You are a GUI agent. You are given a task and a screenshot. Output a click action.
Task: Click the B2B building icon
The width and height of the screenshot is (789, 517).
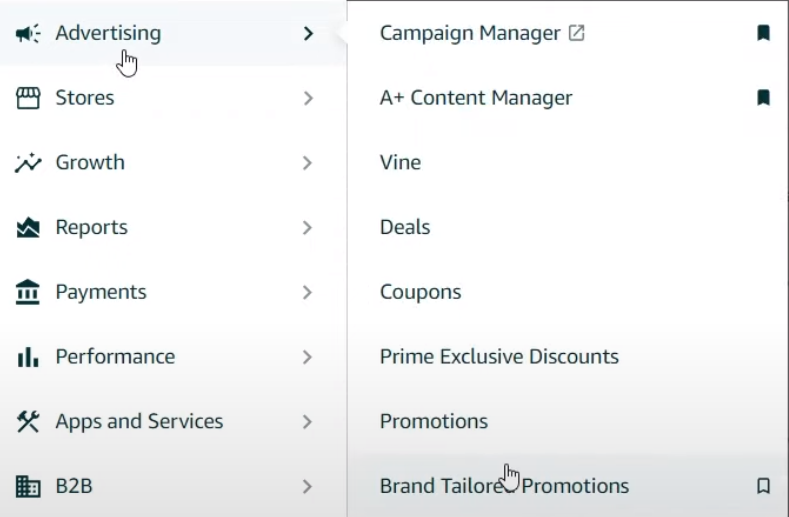(28, 487)
